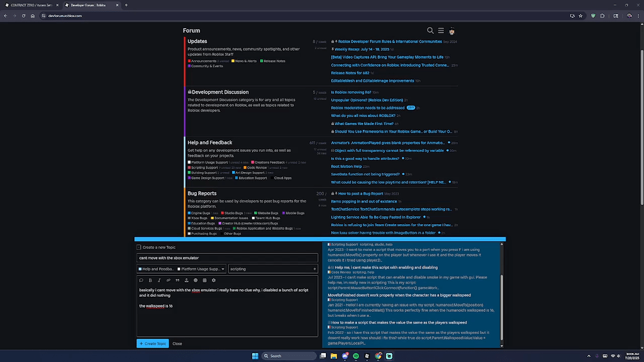Viewport: 644px width, 362px height.
Task: Insert a hyperlink using the composer link icon
Action: coord(169,280)
